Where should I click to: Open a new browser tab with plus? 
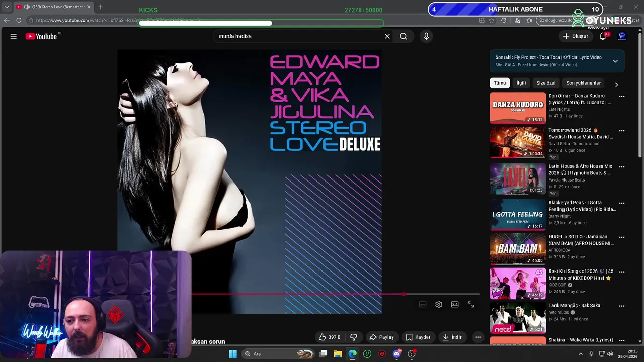(x=101, y=7)
